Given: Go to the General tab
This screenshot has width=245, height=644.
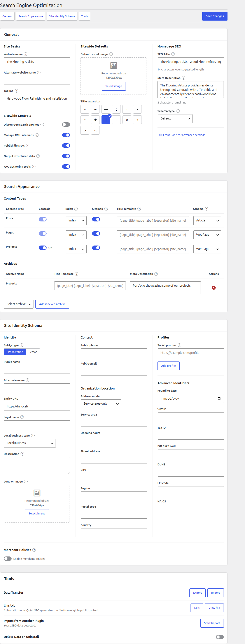Looking at the screenshot, I should coord(7,16).
